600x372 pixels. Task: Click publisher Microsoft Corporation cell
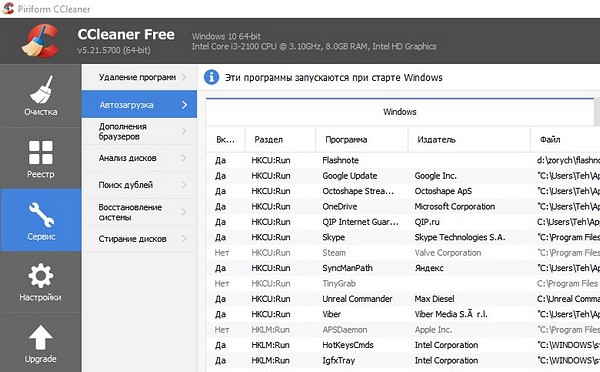coord(455,207)
